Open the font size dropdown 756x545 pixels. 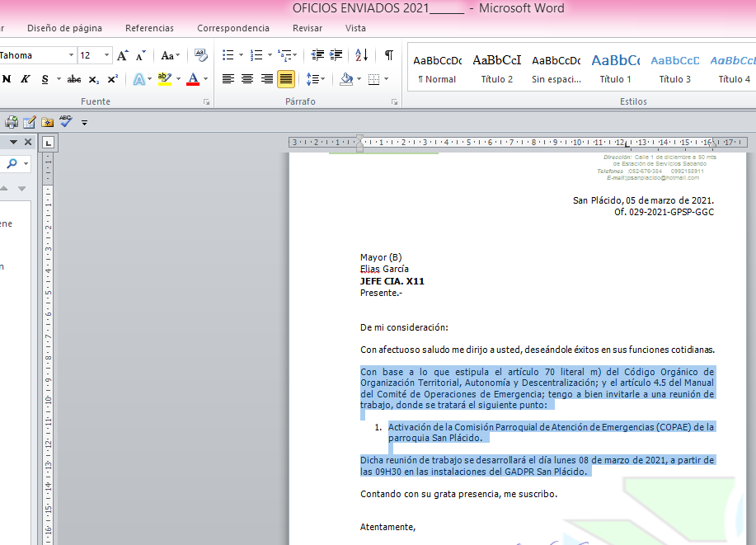106,56
